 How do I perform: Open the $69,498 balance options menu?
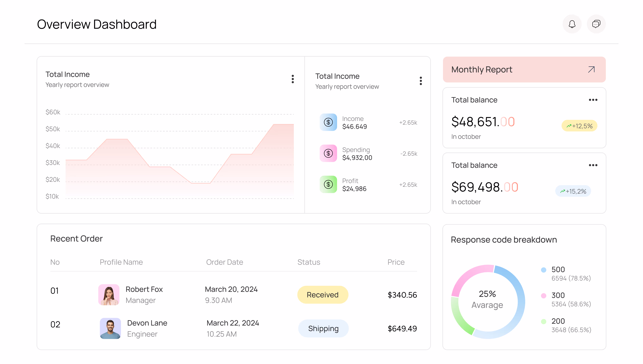click(x=593, y=165)
